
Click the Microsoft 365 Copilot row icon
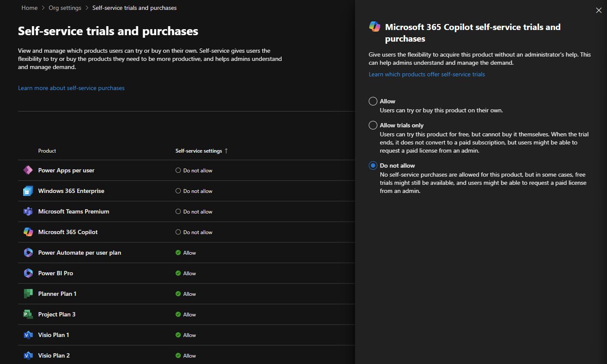tap(28, 232)
